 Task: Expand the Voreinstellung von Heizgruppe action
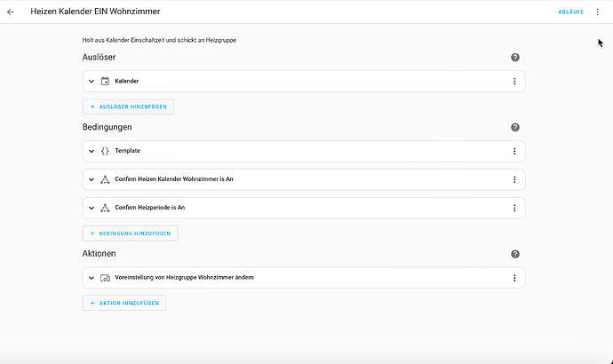pyautogui.click(x=92, y=278)
